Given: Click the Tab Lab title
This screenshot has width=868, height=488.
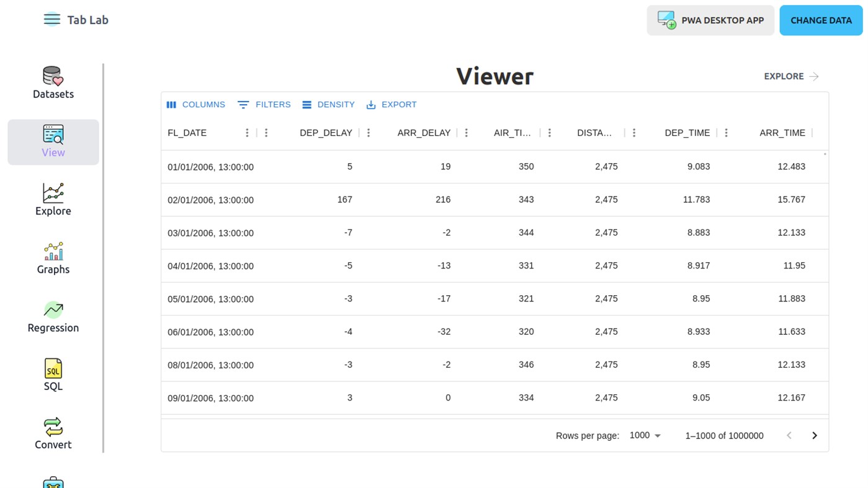Looking at the screenshot, I should (88, 20).
